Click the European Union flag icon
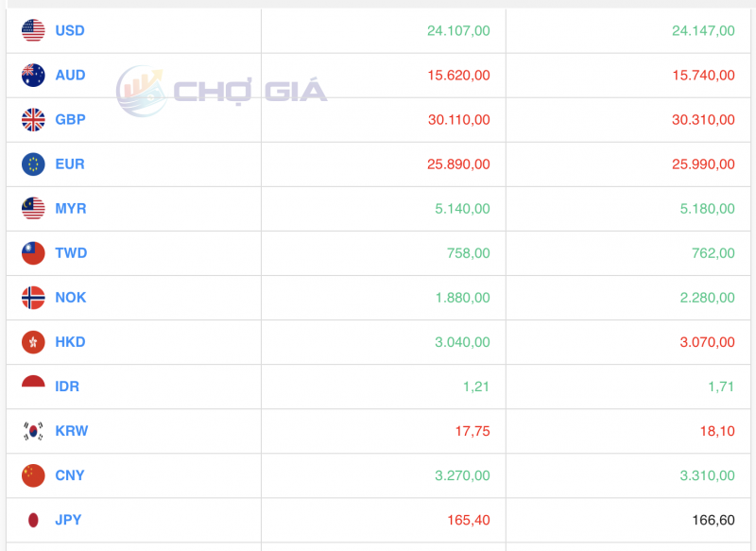This screenshot has height=551, width=756. pyautogui.click(x=33, y=164)
